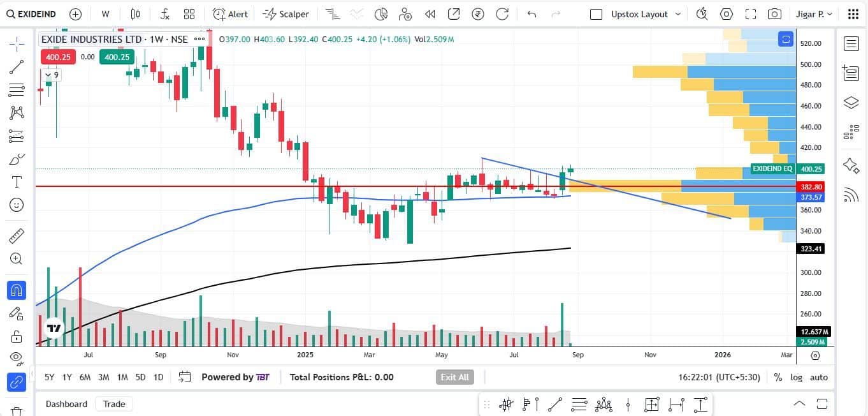Switch to the Trade tab
868x416 pixels.
tap(114, 404)
